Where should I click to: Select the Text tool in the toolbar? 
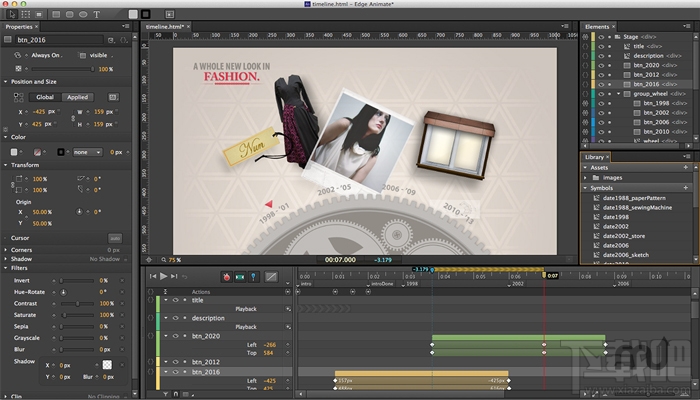tap(96, 14)
